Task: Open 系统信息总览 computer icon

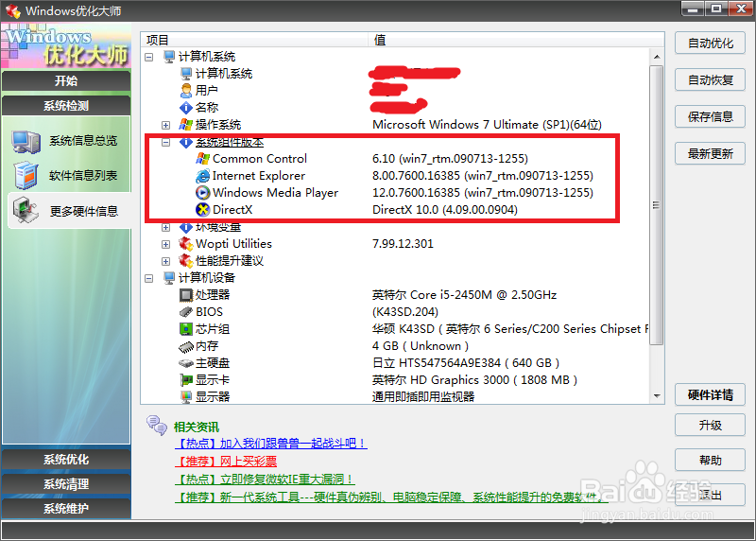Action: [x=26, y=142]
